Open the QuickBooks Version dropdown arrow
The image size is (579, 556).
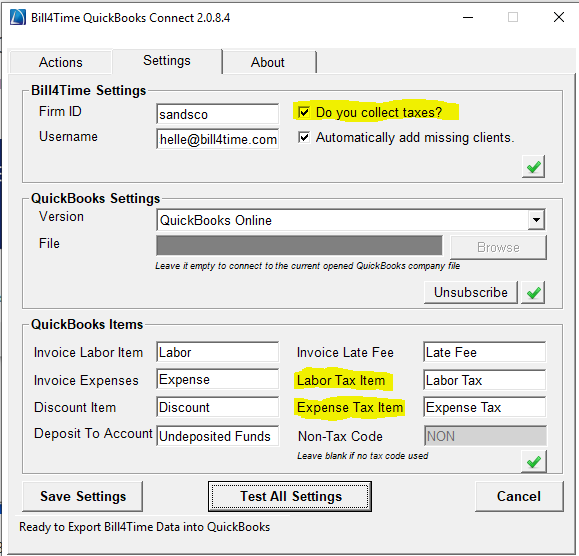[x=536, y=220]
